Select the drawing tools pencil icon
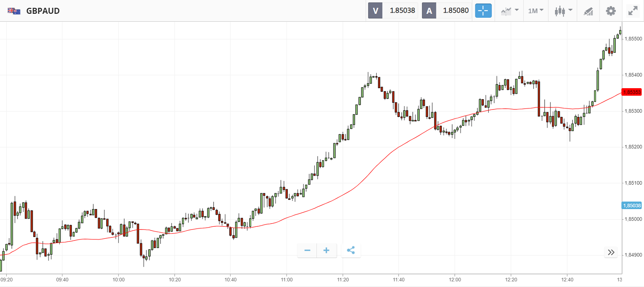The height and width of the screenshot is (287, 644). (588, 11)
